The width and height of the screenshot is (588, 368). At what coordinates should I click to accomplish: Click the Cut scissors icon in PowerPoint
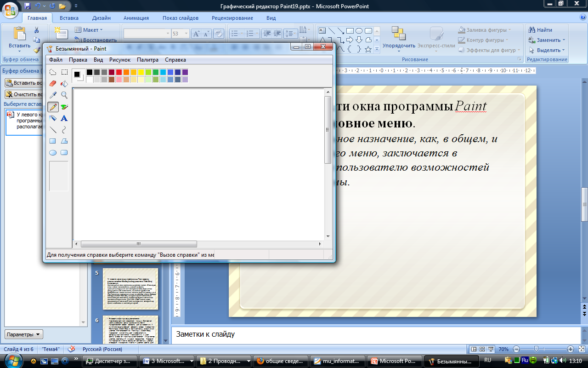(x=37, y=30)
